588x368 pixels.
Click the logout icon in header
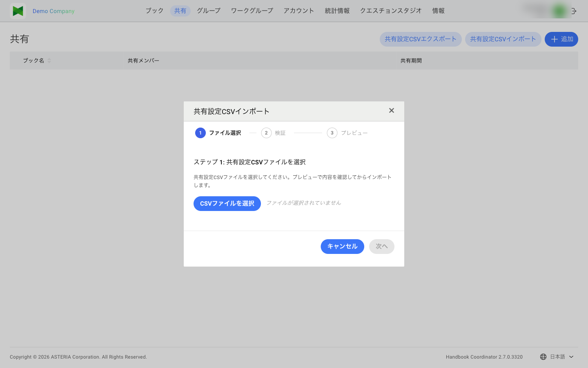click(x=574, y=11)
